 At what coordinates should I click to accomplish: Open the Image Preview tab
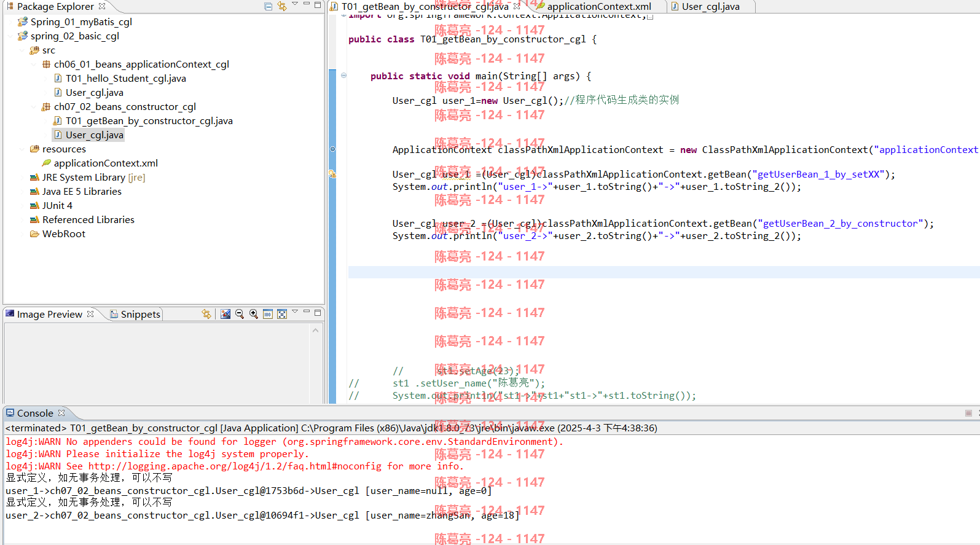point(49,314)
